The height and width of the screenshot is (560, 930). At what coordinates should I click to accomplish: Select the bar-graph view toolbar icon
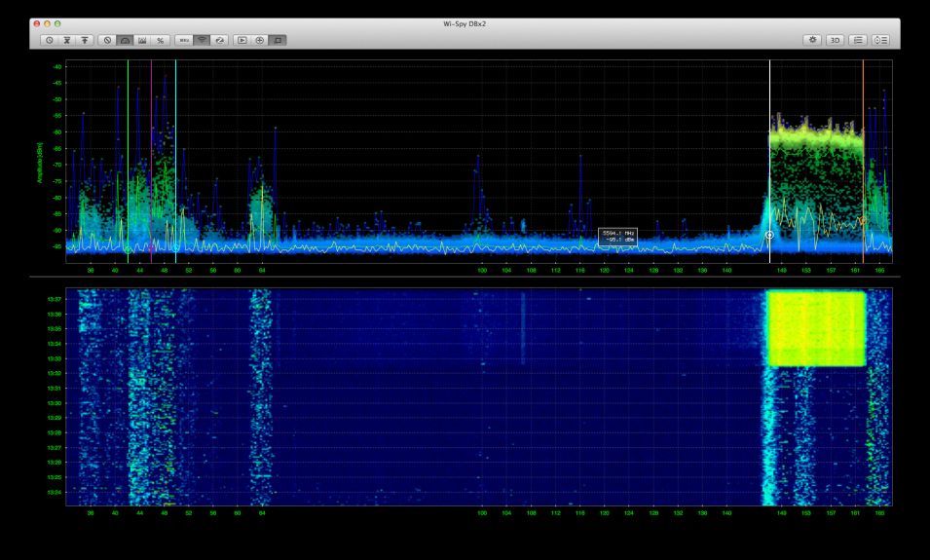coord(142,40)
